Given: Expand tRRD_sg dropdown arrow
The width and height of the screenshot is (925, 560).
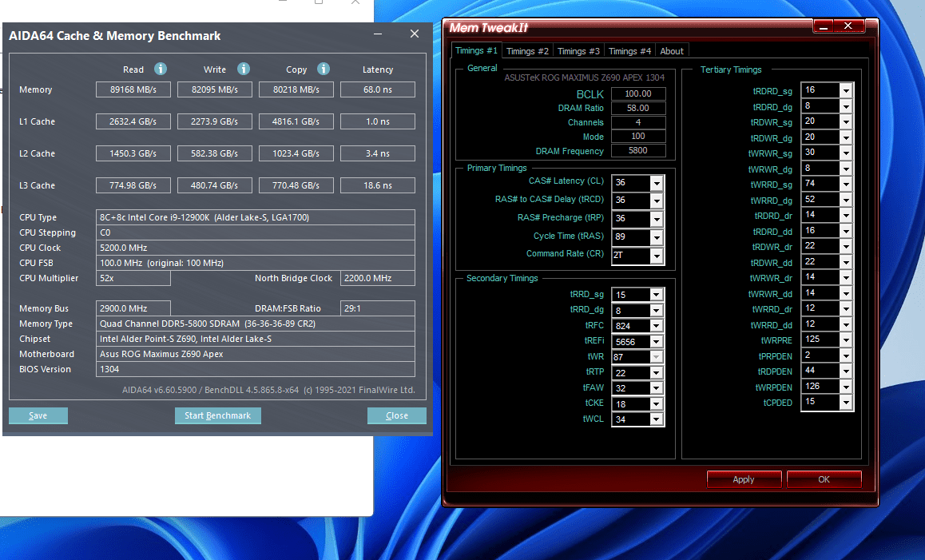Looking at the screenshot, I should pyautogui.click(x=657, y=295).
